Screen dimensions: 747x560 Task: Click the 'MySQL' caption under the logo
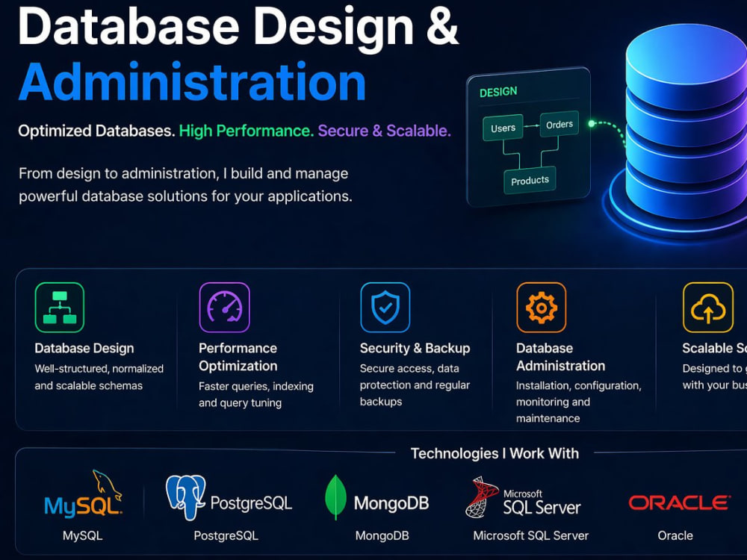tap(82, 535)
